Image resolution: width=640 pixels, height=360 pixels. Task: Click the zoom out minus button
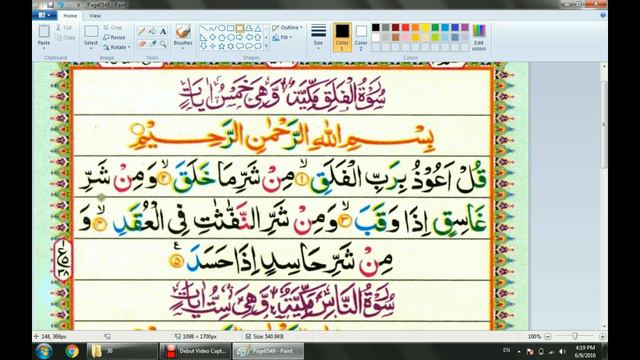click(548, 336)
